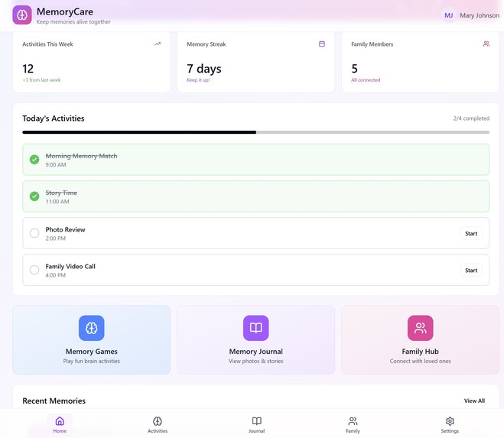Click the blue brain icon for Memory Games

coord(92,328)
